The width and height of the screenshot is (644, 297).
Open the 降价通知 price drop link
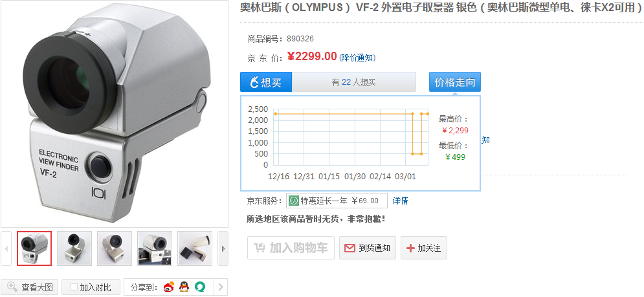point(358,58)
